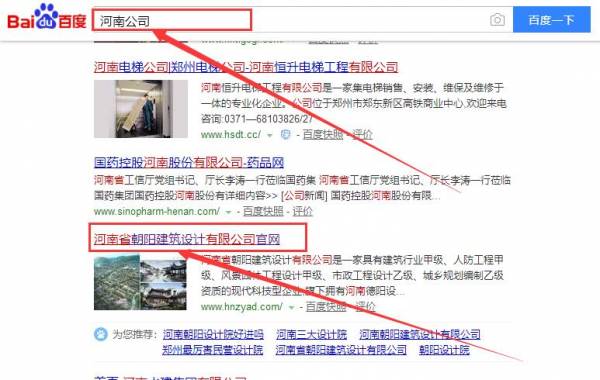Click 评价 link under sinopharm-henan result
The image size is (600, 380).
(302, 211)
